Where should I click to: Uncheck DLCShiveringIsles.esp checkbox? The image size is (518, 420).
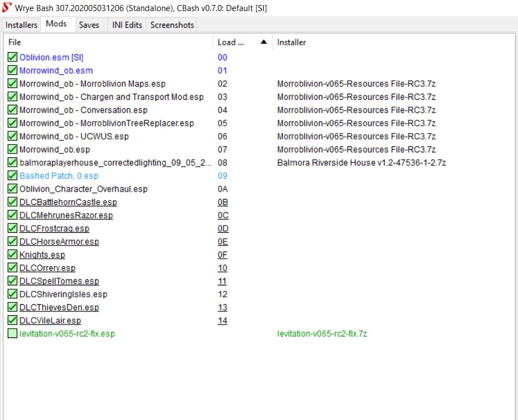click(x=12, y=294)
